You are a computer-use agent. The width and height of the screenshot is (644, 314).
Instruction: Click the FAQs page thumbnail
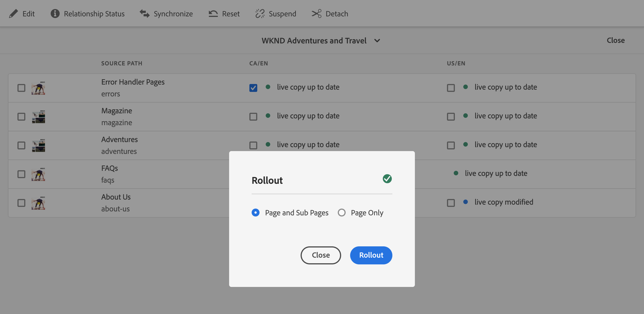tap(38, 174)
